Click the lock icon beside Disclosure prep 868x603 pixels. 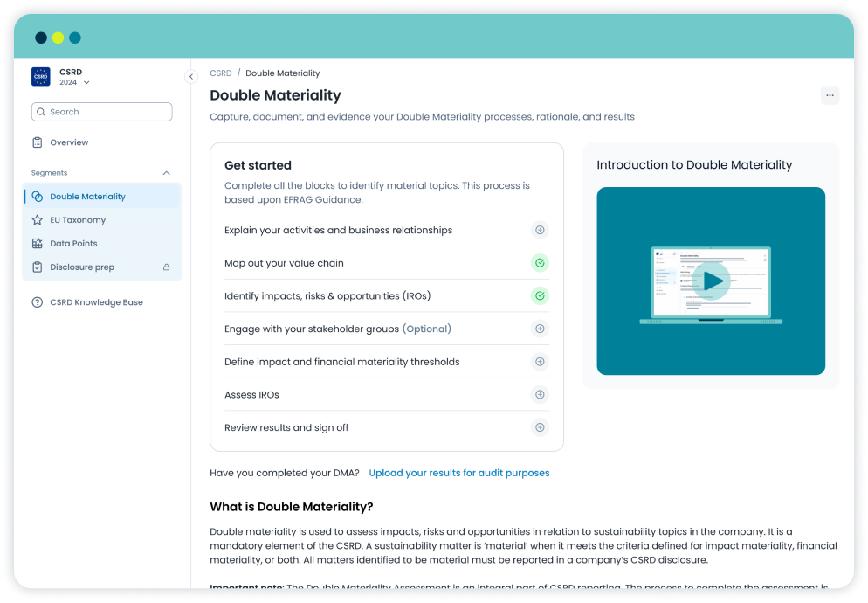coord(166,267)
